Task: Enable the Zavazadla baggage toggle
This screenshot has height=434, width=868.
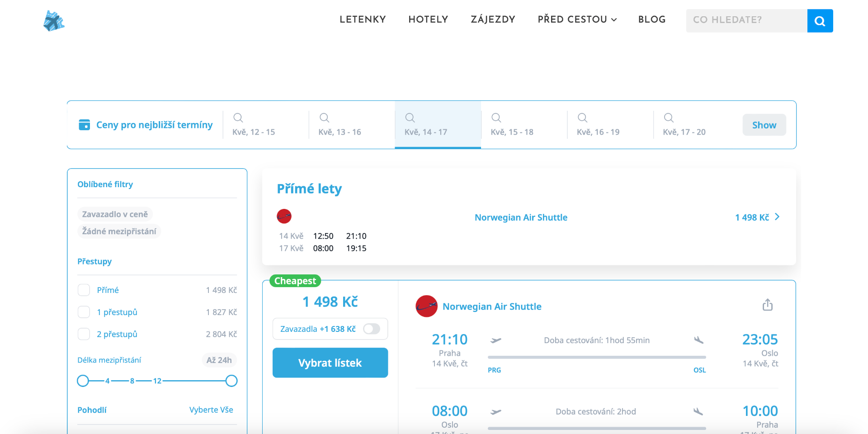Action: 372,329
